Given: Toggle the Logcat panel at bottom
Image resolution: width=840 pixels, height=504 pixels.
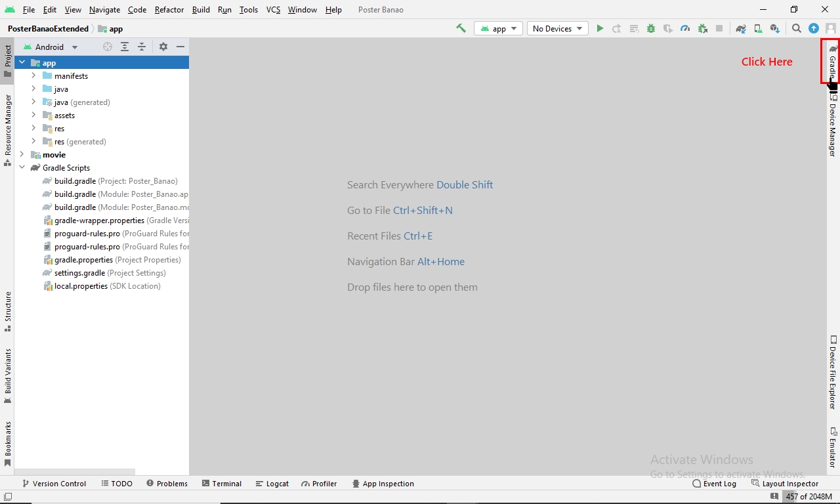Looking at the screenshot, I should coord(272,484).
